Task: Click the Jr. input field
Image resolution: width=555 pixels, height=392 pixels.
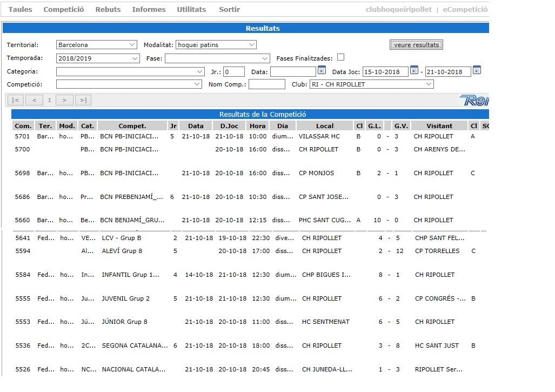Action: pos(234,71)
